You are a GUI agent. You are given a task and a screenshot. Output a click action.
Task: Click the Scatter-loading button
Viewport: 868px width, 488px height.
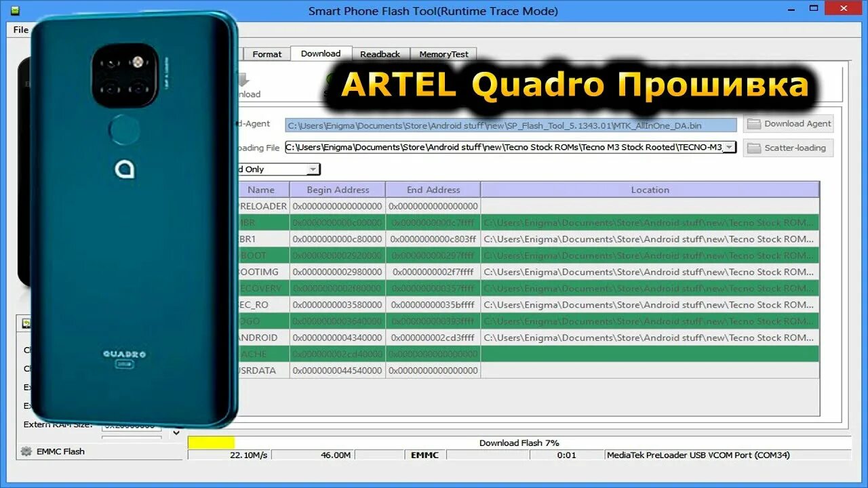[x=789, y=148]
